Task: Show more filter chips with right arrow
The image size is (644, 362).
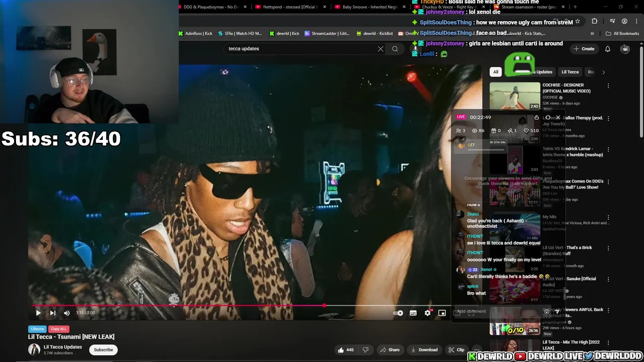Action: [604, 72]
